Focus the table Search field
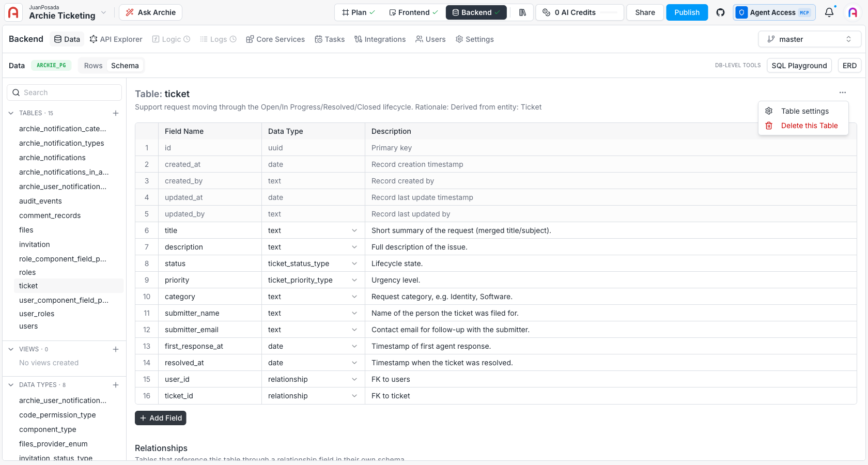This screenshot has width=868, height=465. point(64,92)
